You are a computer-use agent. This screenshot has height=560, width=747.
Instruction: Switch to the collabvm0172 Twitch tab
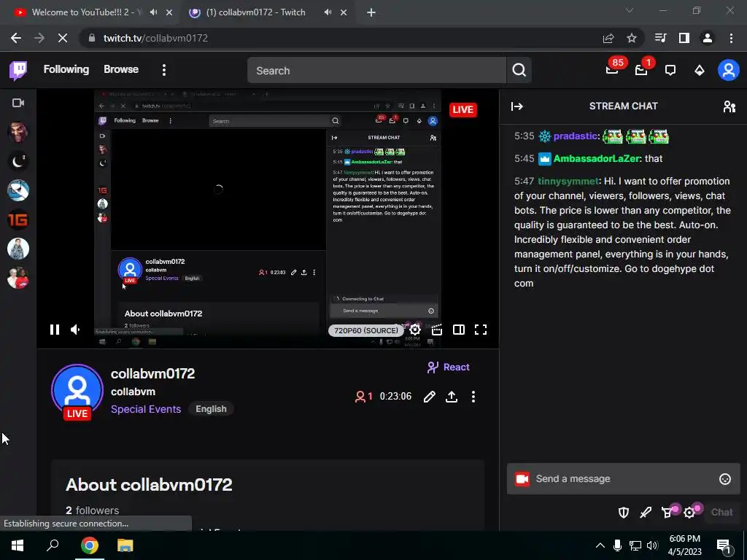[x=255, y=12]
